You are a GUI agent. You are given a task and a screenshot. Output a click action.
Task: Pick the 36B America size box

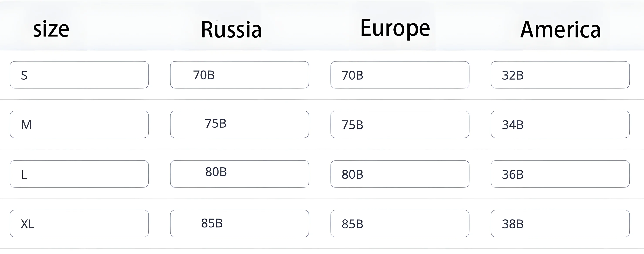click(x=560, y=174)
